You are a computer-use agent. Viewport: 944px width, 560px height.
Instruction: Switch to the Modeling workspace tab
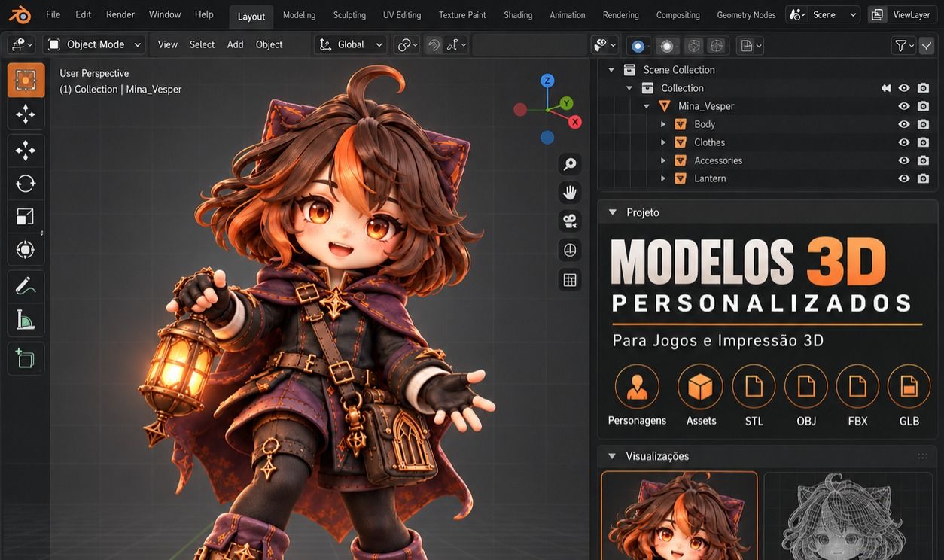pos(299,15)
